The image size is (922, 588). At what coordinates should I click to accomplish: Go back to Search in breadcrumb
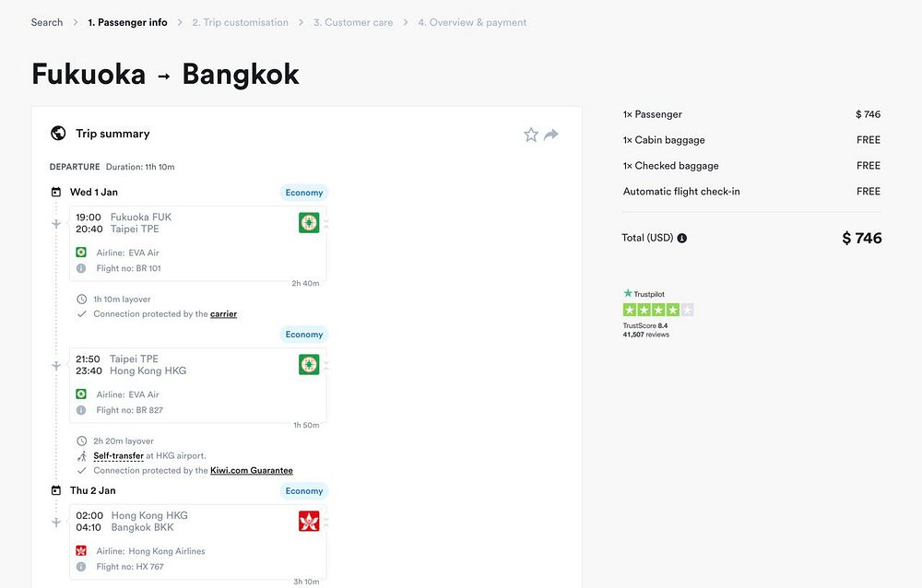click(47, 22)
